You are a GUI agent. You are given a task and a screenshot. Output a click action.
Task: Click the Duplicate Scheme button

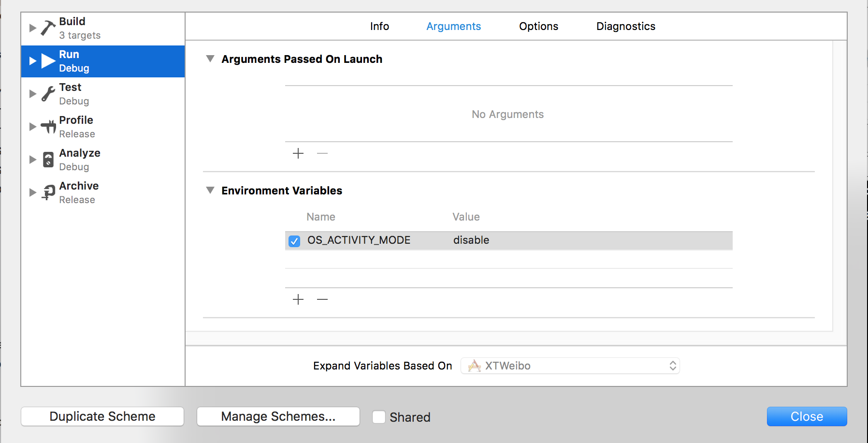pos(102,416)
